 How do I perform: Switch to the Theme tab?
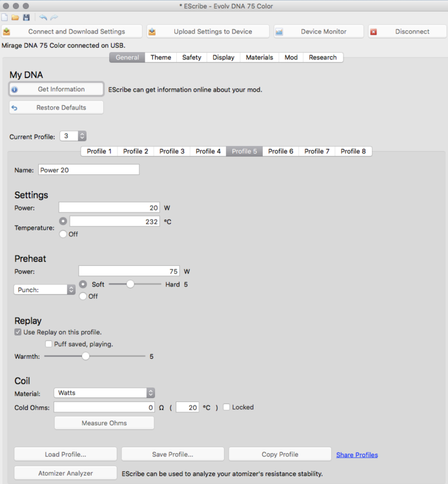[x=161, y=57]
